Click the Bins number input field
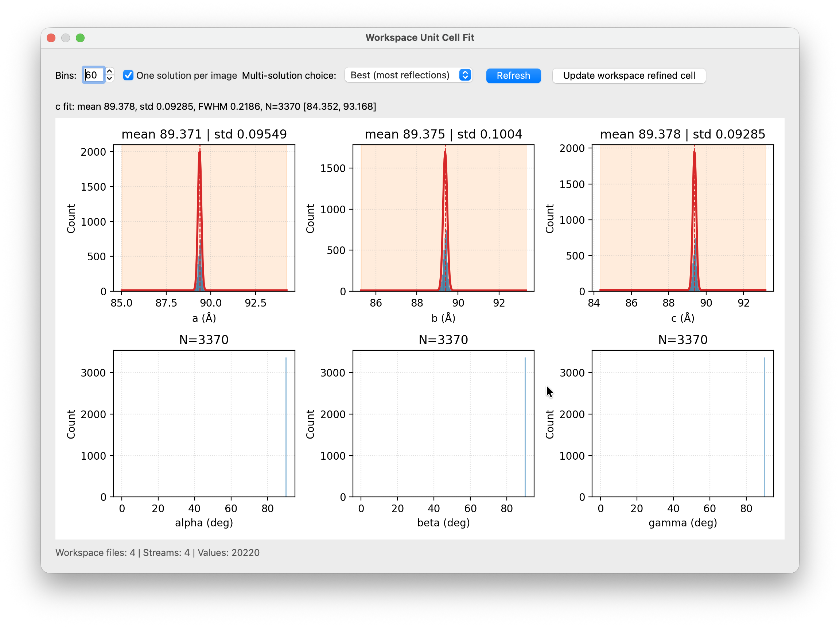 [x=93, y=75]
